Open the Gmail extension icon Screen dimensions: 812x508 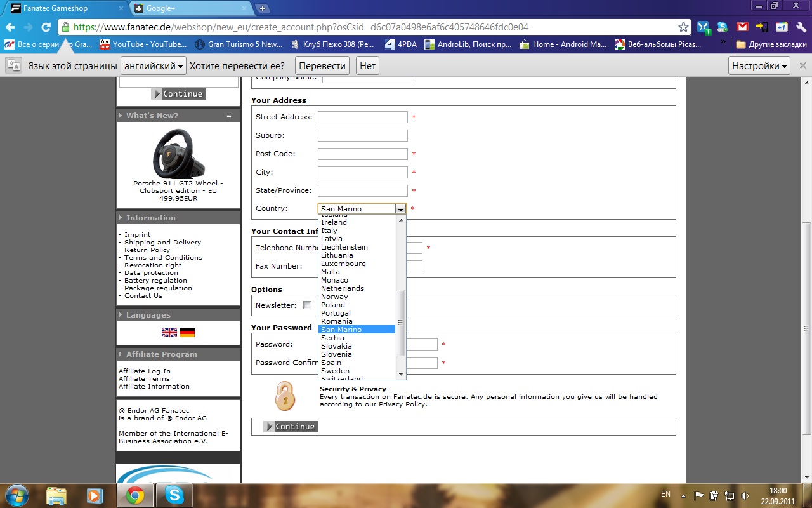tap(742, 27)
